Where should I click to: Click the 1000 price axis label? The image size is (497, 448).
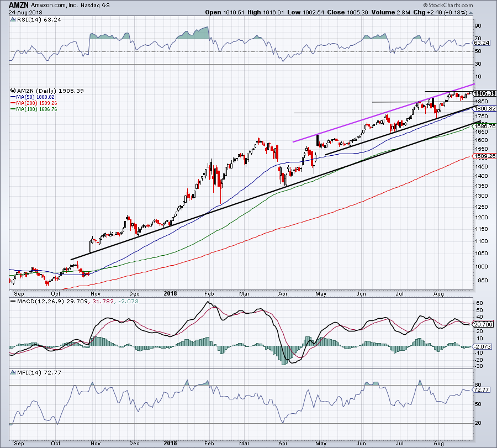[481, 267]
